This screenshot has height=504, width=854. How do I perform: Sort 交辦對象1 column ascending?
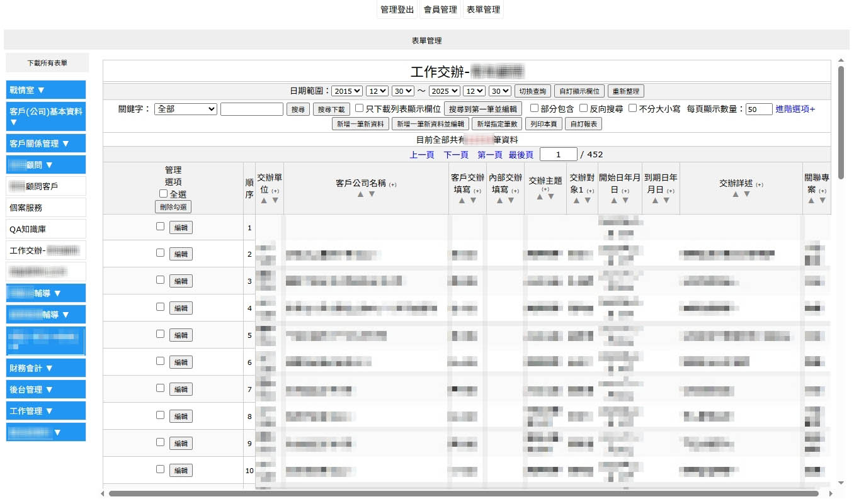(576, 200)
